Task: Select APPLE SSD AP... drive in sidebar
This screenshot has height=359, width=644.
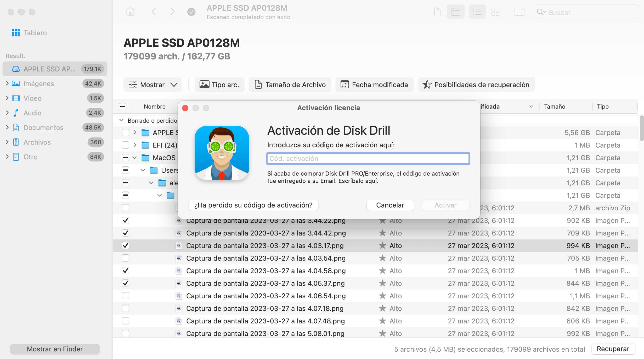Action: (x=55, y=69)
